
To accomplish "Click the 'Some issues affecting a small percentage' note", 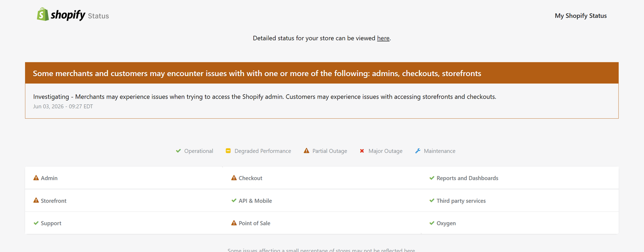I will pyautogui.click(x=321, y=250).
